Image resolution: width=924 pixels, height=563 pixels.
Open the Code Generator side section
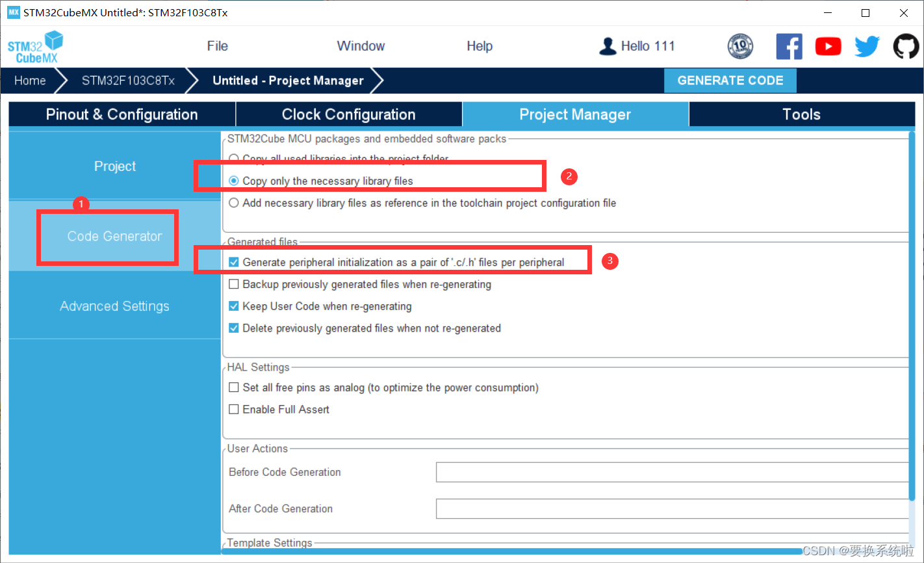coord(115,237)
